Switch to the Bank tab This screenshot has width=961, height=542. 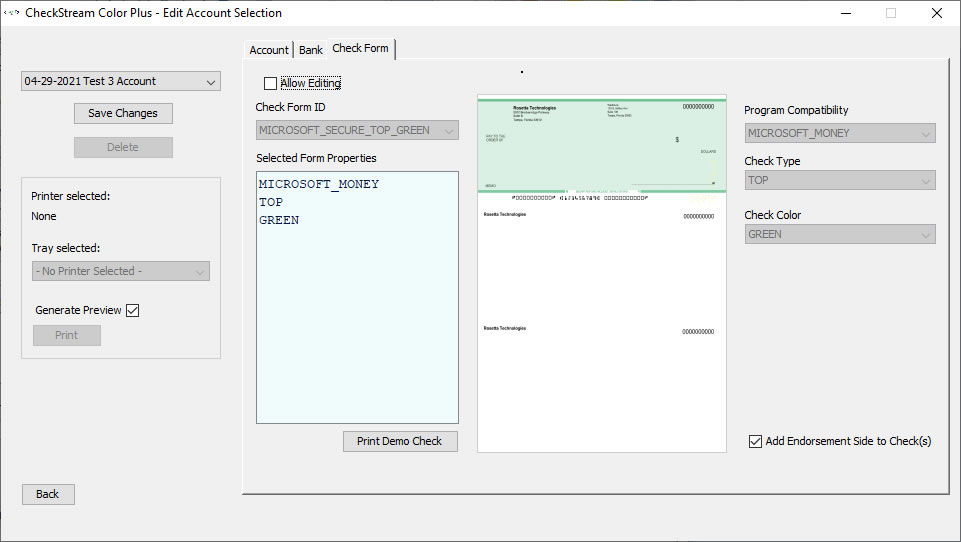(x=311, y=50)
